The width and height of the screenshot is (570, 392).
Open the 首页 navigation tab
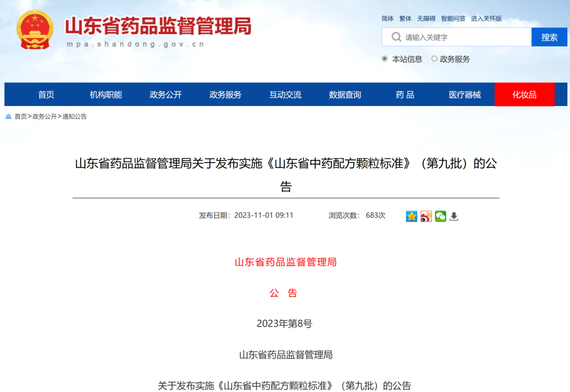click(x=46, y=95)
